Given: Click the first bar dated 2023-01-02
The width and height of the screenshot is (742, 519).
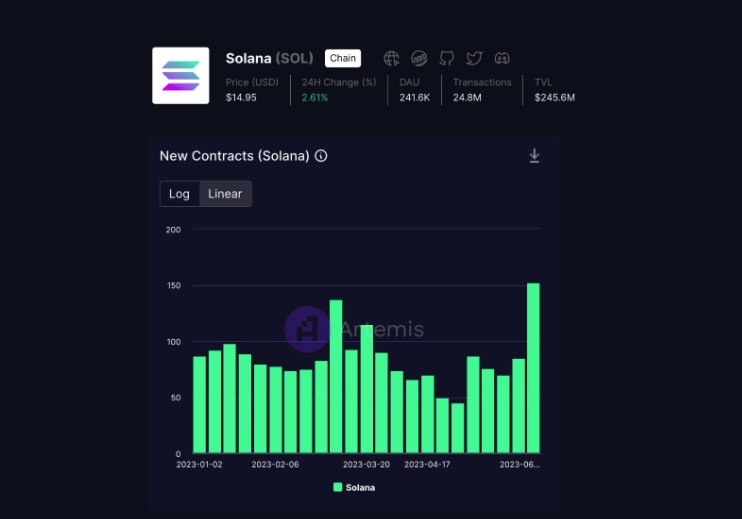Looking at the screenshot, I should [x=200, y=405].
